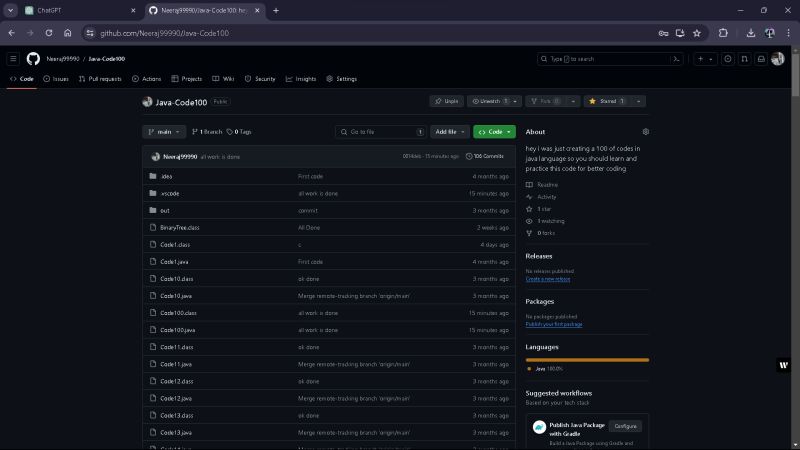
Task: Focus the Go to file search field
Action: [x=381, y=132]
